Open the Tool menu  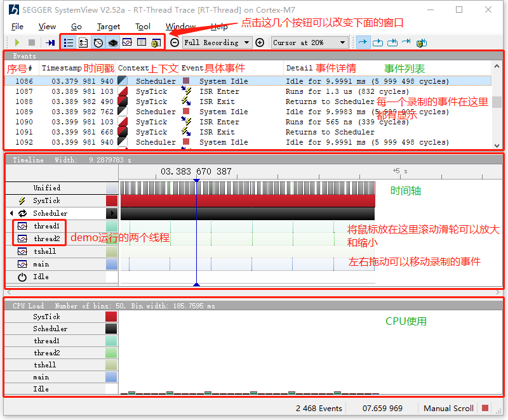point(143,27)
